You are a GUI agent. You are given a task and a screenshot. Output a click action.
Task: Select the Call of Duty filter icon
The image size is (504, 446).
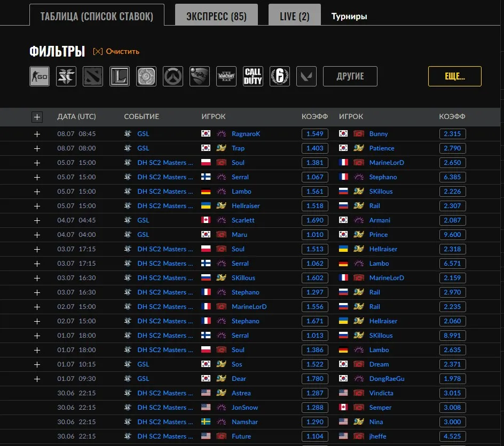tap(253, 76)
